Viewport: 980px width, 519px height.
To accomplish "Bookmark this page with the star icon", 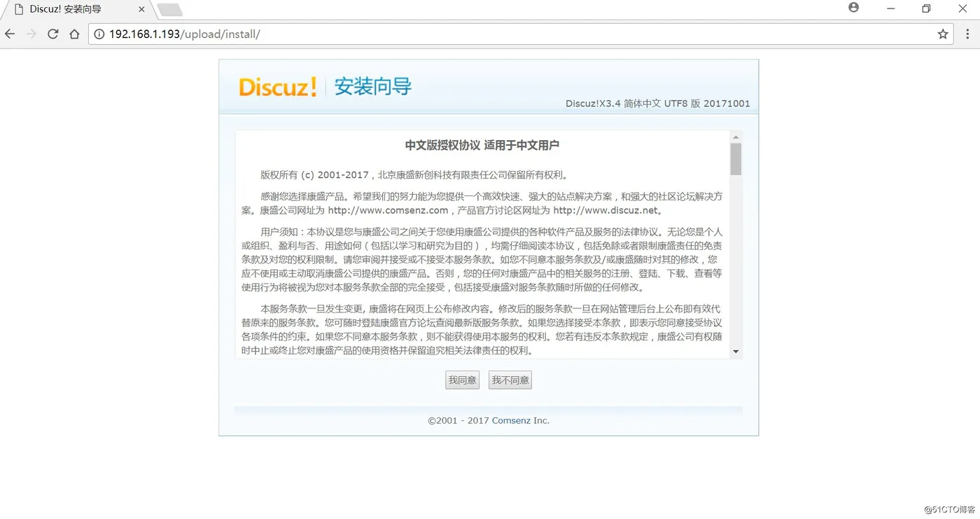I will pyautogui.click(x=943, y=34).
